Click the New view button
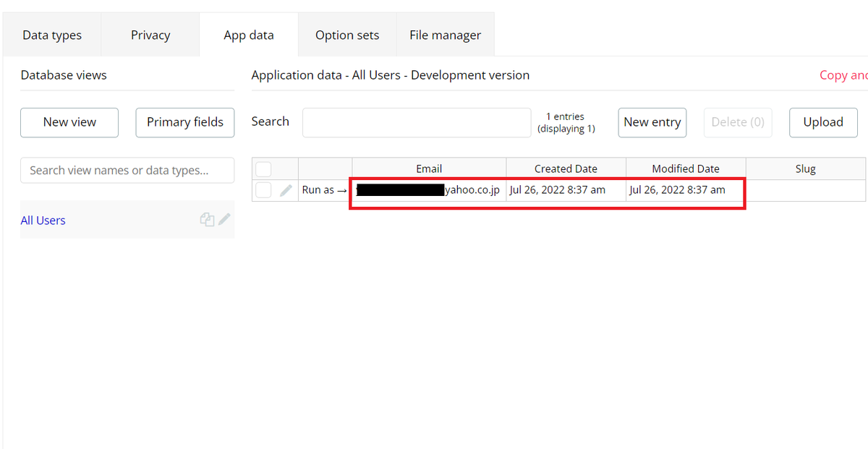The image size is (868, 449). click(x=69, y=122)
